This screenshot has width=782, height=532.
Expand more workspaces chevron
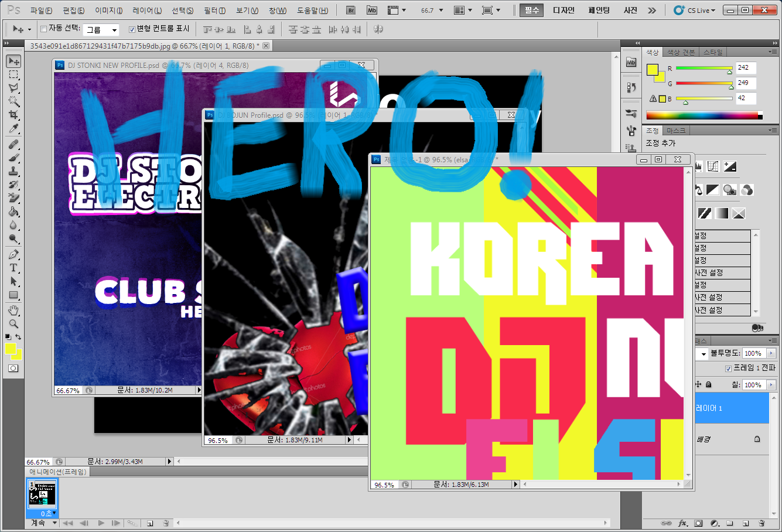point(652,11)
